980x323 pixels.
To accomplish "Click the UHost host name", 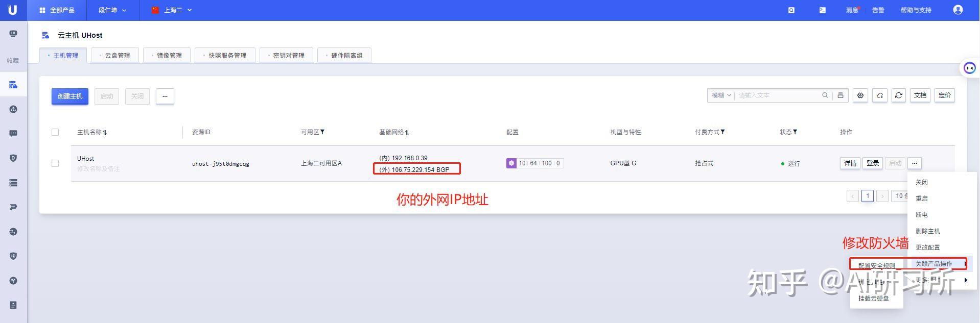I will (x=85, y=159).
